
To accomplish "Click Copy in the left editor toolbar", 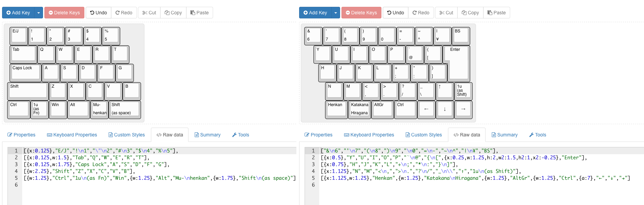I will tap(173, 13).
